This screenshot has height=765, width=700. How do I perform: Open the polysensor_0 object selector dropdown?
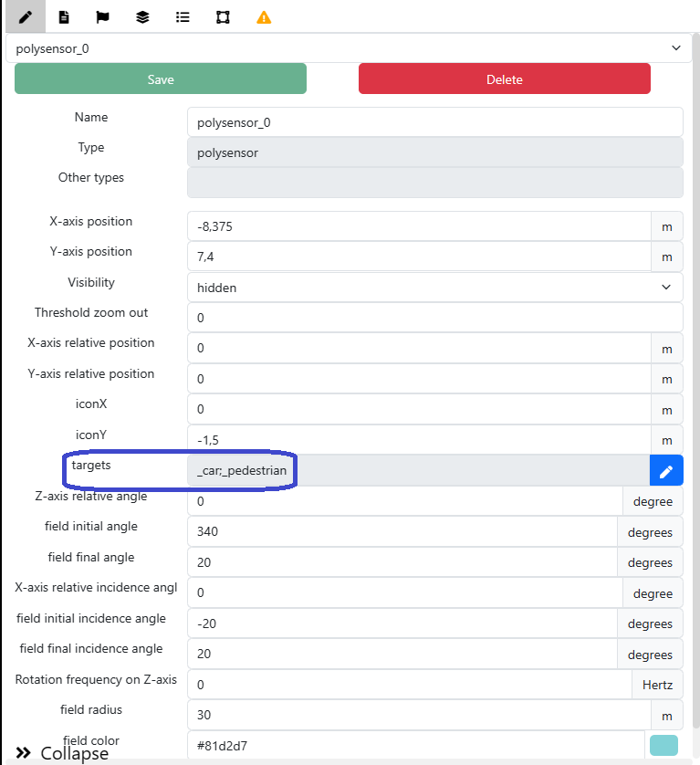click(x=349, y=48)
